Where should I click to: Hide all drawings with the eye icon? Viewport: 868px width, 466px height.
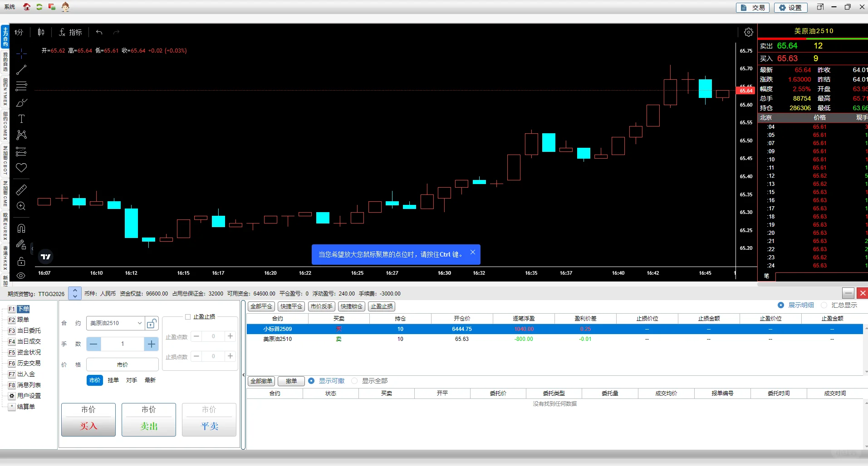(x=21, y=276)
